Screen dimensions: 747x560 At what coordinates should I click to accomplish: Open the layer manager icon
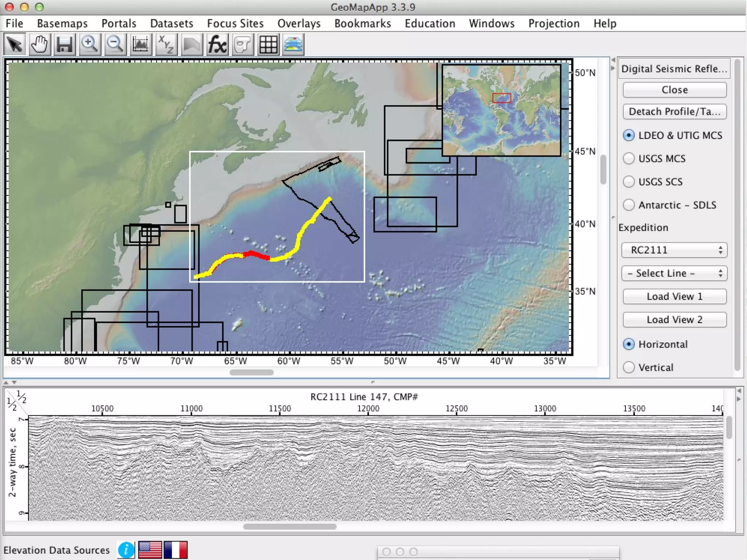tap(293, 45)
